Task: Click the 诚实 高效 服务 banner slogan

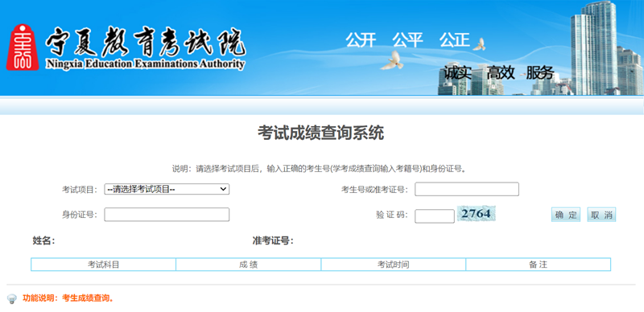Action: click(x=499, y=72)
